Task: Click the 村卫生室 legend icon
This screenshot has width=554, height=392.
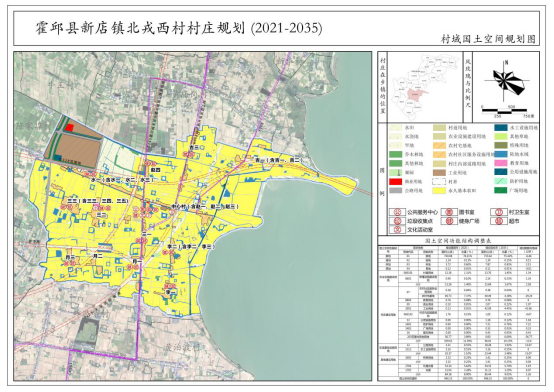Action: click(499, 212)
